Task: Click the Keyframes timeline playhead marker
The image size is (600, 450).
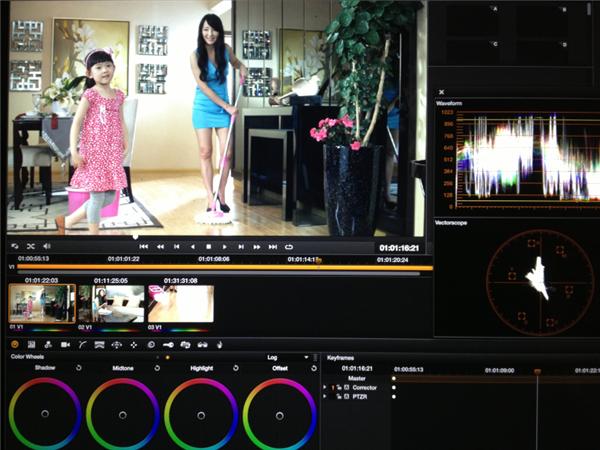Action: point(537,371)
